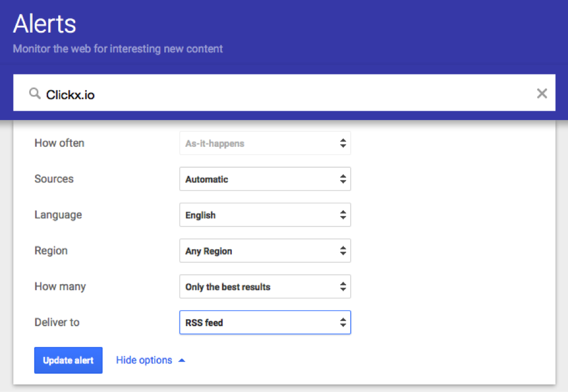Click the Deliver to label
The width and height of the screenshot is (568, 392).
click(57, 323)
